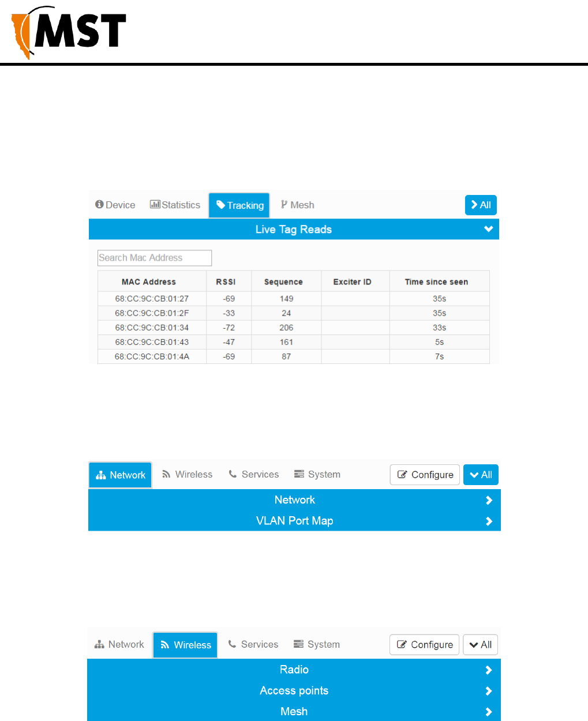Click sequence value 24
This screenshot has height=721, width=588.
point(286,313)
